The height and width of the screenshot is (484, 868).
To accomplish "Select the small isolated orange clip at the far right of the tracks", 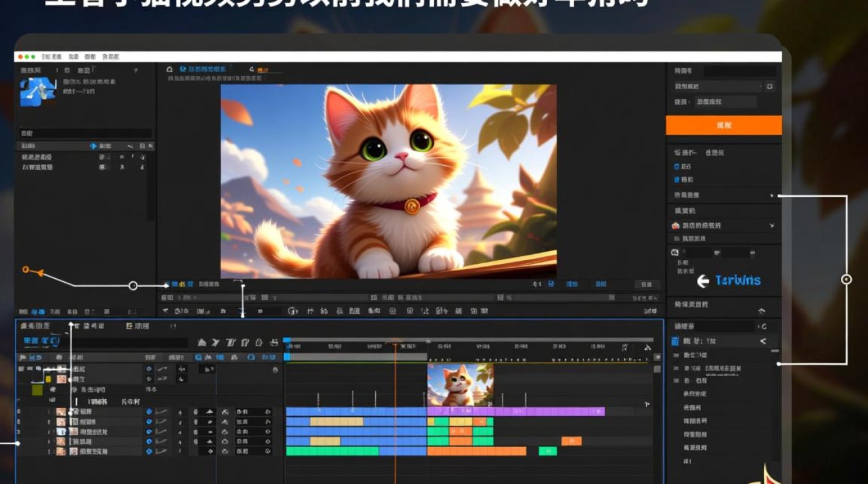I will coord(572,441).
